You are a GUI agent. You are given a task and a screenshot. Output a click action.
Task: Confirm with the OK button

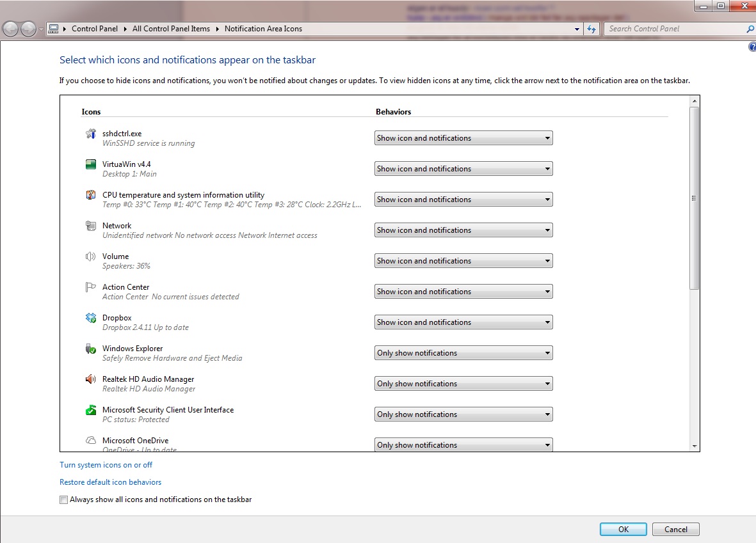point(623,529)
